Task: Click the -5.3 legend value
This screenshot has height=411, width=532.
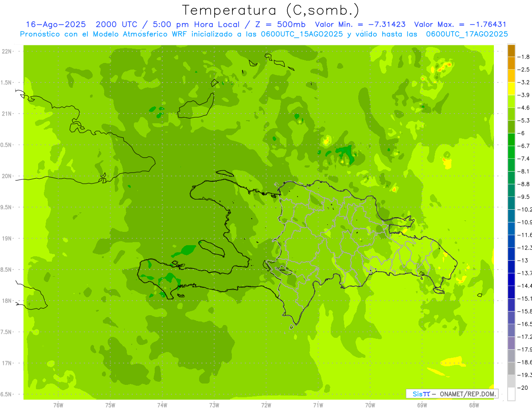Action: pos(524,120)
